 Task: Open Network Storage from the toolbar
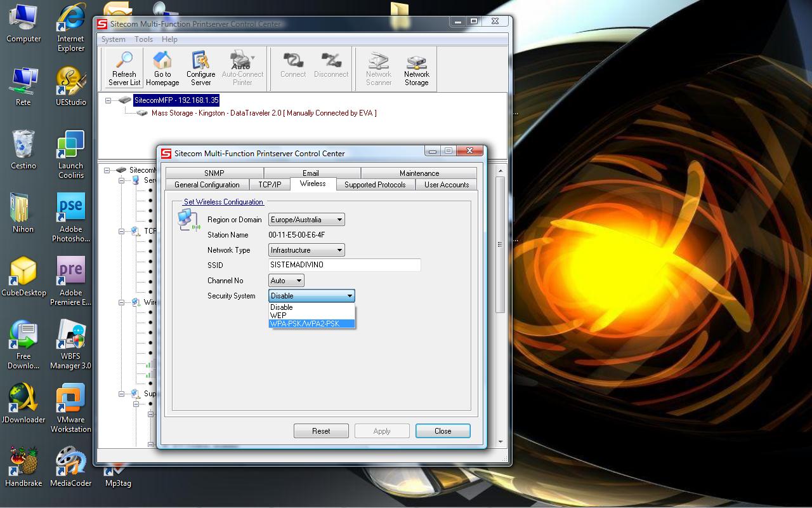417,69
